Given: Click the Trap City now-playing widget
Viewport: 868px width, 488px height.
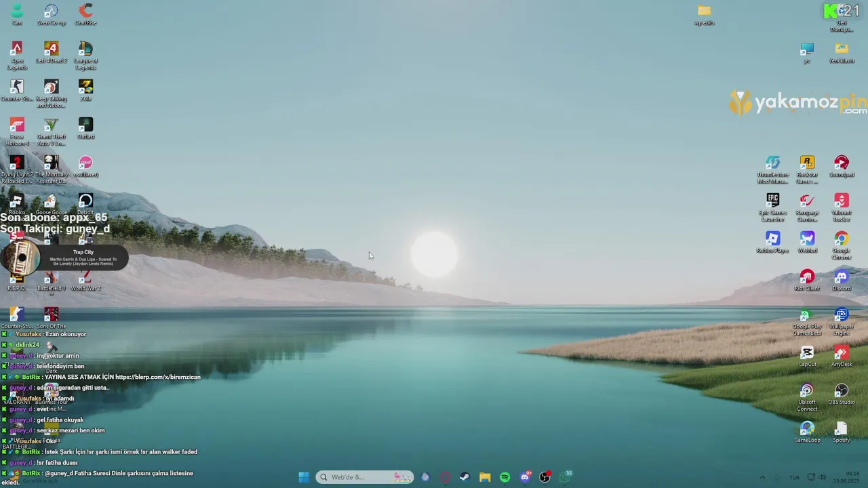Looking at the screenshot, I should 64,258.
